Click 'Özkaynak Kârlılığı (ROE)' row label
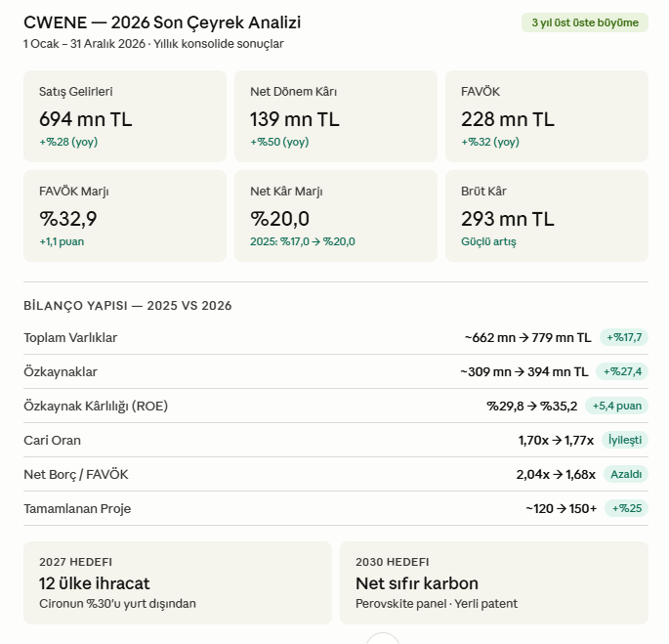Viewport: 669px width, 644px height. click(96, 407)
